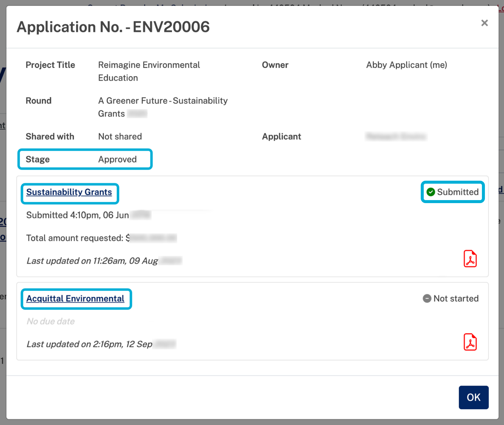Click the Not started label text
The height and width of the screenshot is (425, 504).
point(456,298)
